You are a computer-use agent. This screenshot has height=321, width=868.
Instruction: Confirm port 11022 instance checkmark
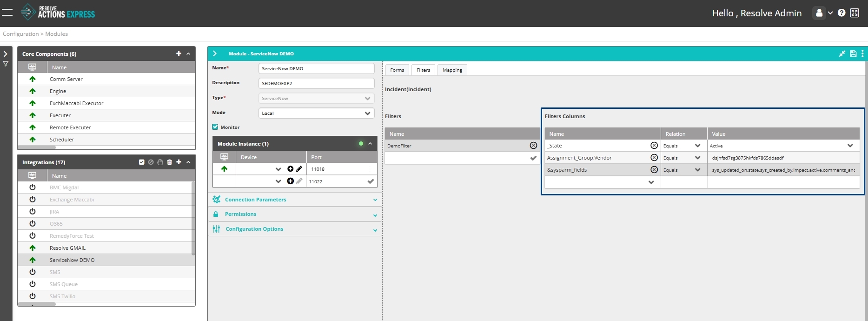click(x=371, y=181)
